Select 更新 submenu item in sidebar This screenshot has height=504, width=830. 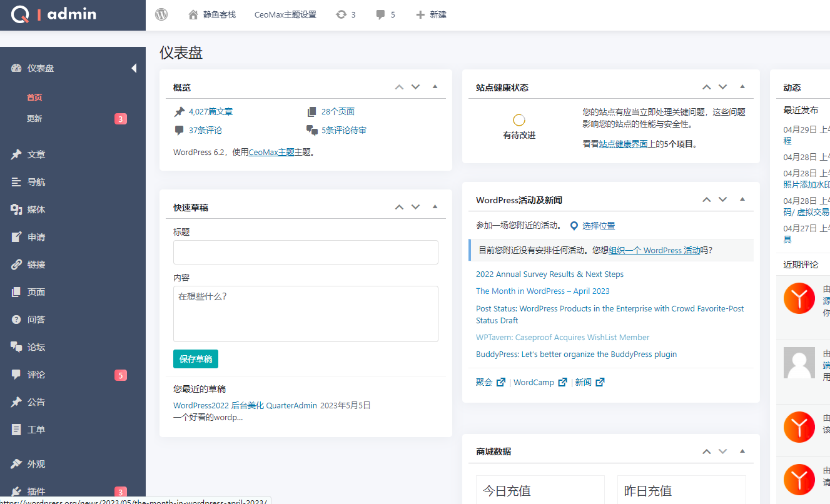[x=34, y=119]
